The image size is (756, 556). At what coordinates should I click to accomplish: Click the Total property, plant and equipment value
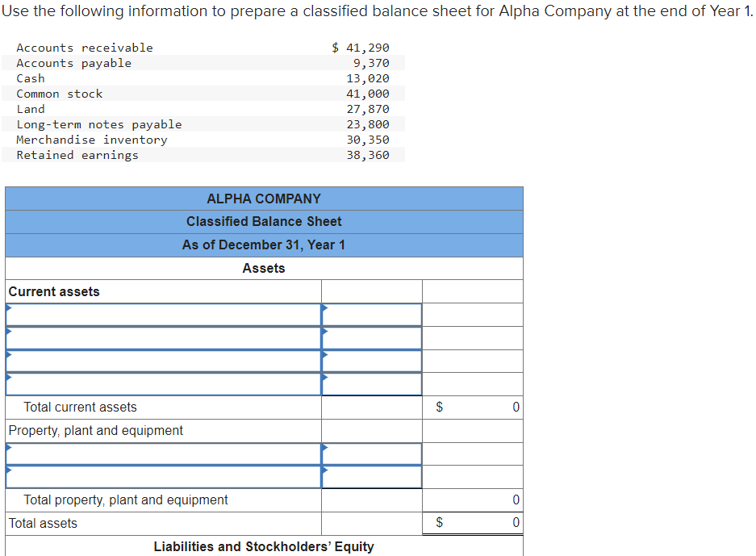point(473,500)
